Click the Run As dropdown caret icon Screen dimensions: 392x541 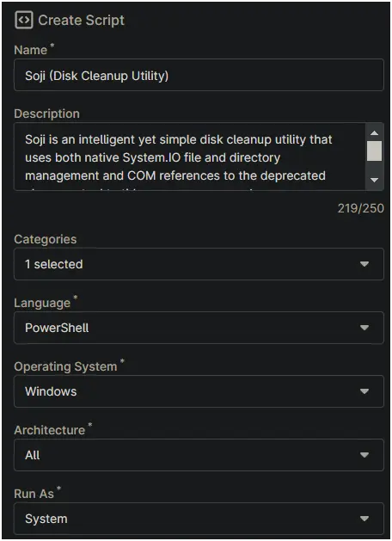364,519
